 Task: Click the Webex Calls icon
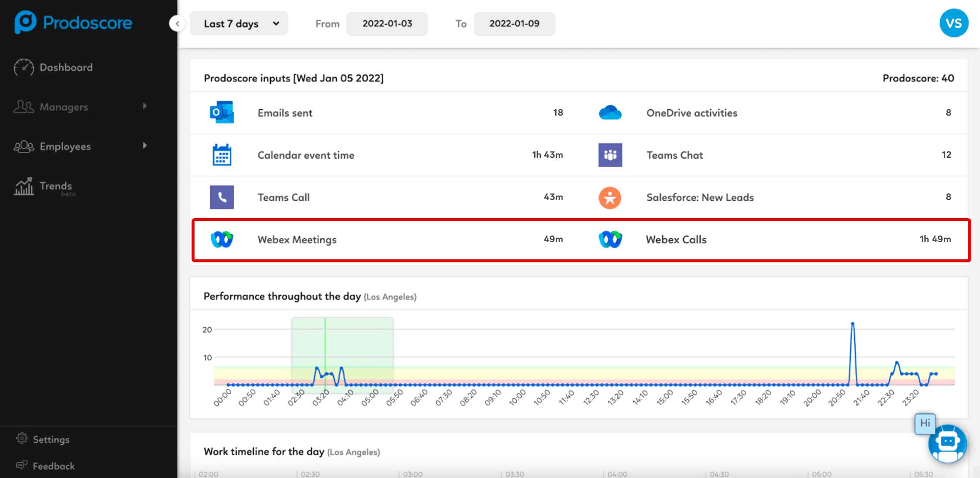(610, 239)
